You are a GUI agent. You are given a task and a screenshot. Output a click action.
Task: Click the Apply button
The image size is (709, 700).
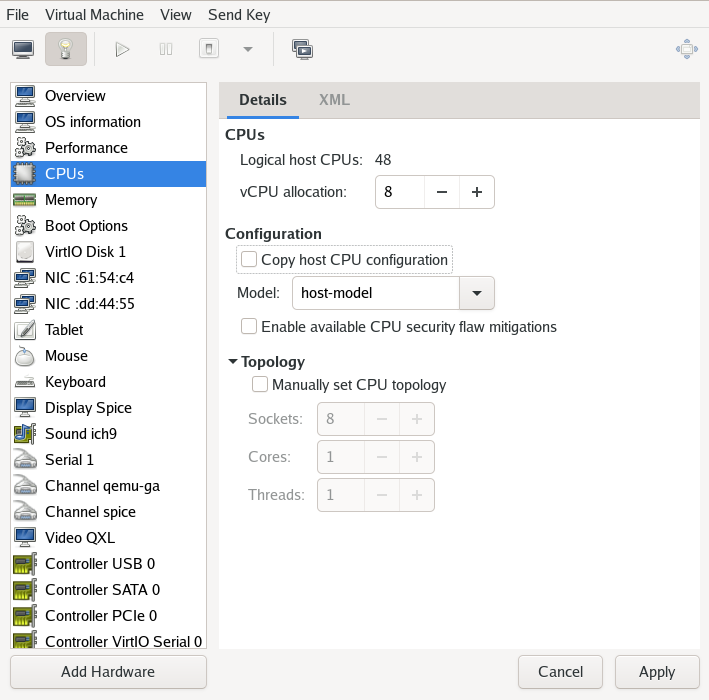657,672
